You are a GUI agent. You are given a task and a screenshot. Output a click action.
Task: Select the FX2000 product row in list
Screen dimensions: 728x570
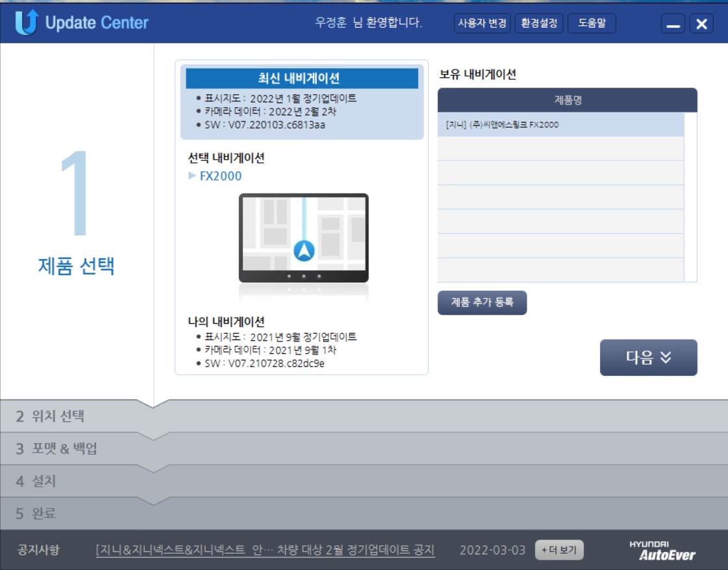560,125
